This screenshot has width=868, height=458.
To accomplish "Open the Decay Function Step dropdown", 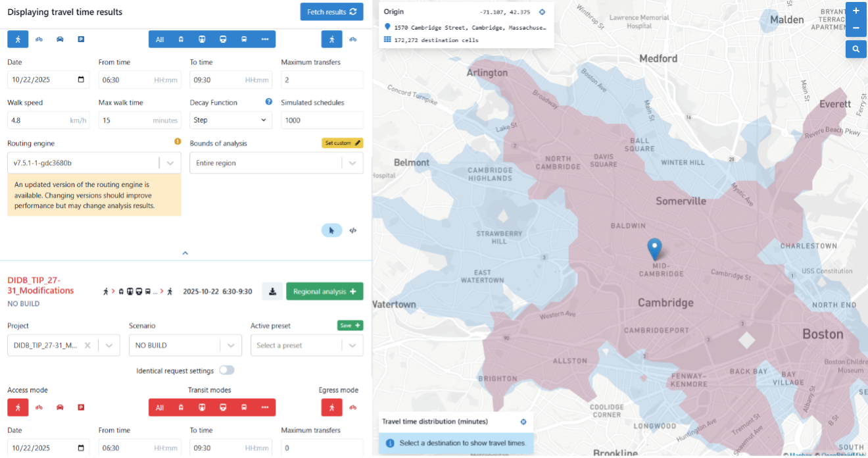I will click(230, 120).
